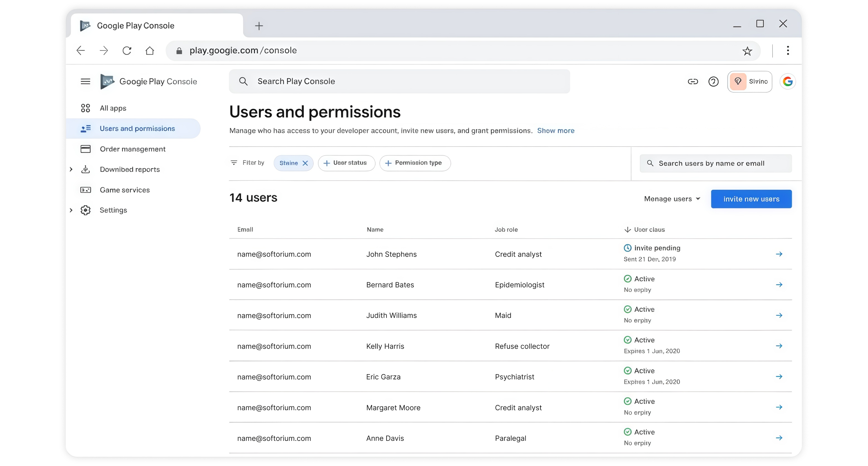
Task: Sort by User status column header
Action: [645, 229]
